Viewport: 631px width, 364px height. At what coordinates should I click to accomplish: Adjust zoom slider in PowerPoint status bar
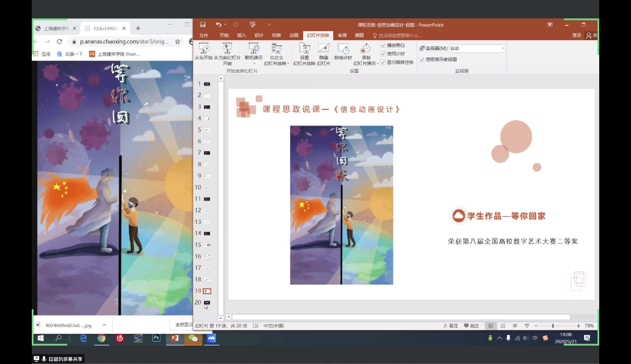(x=553, y=326)
